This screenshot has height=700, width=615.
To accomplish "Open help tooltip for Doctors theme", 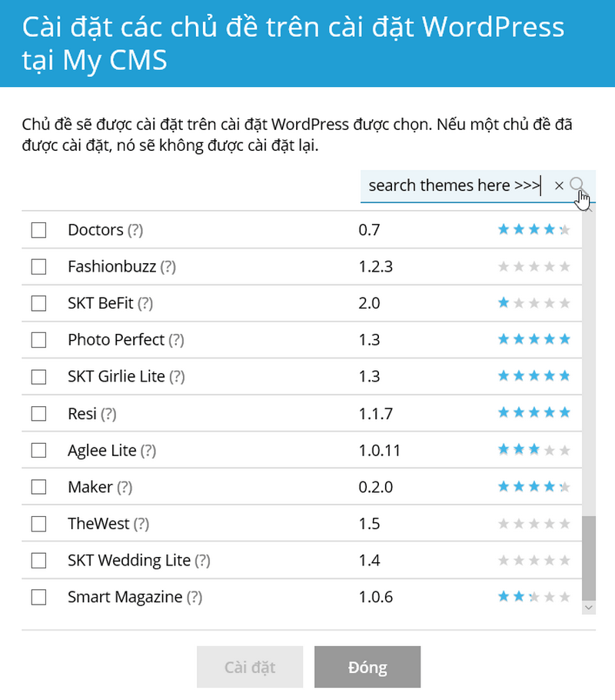I will click(x=135, y=230).
